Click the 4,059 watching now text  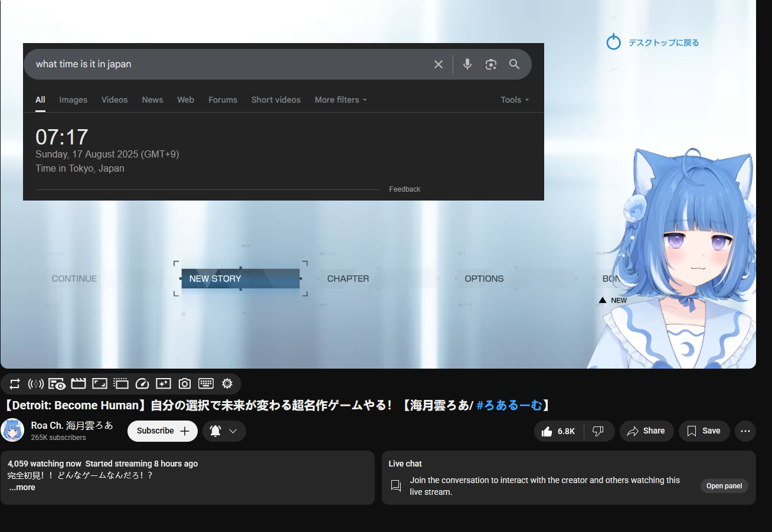44,464
